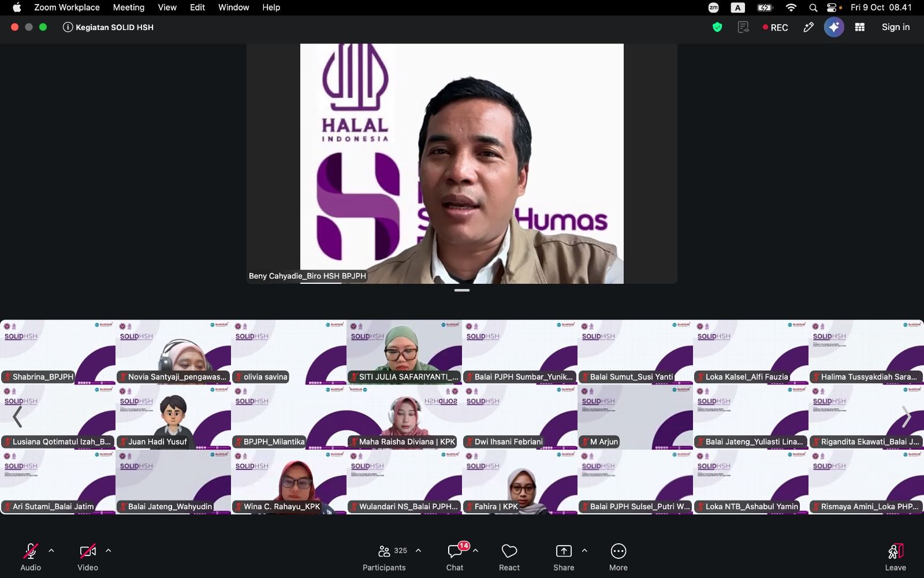Unmute microphone with Audio button
924x578 pixels.
pos(31,557)
